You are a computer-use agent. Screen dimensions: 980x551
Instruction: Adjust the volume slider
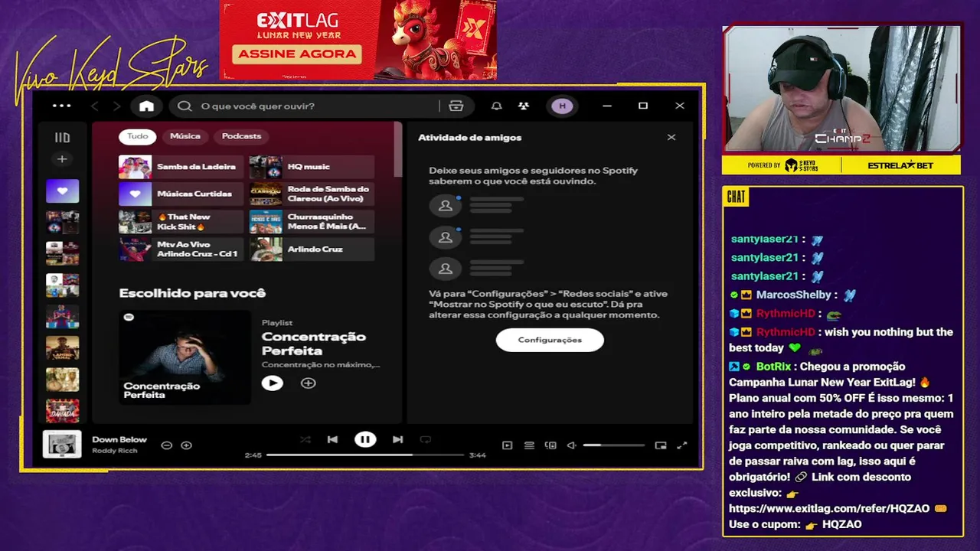(x=613, y=445)
